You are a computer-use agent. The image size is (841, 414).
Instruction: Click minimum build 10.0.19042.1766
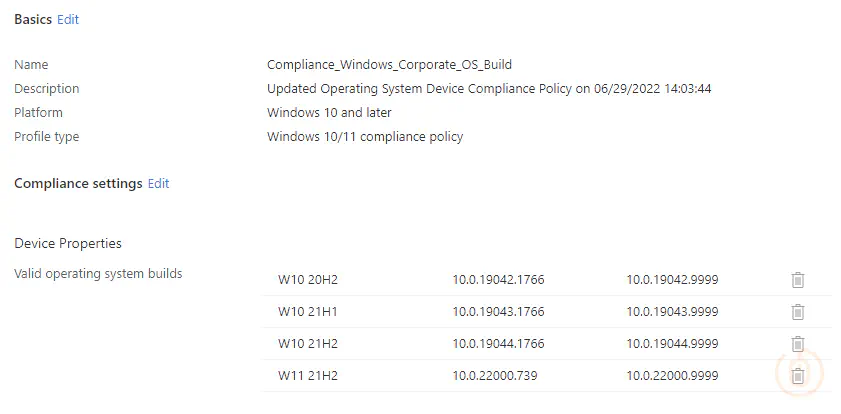click(498, 279)
